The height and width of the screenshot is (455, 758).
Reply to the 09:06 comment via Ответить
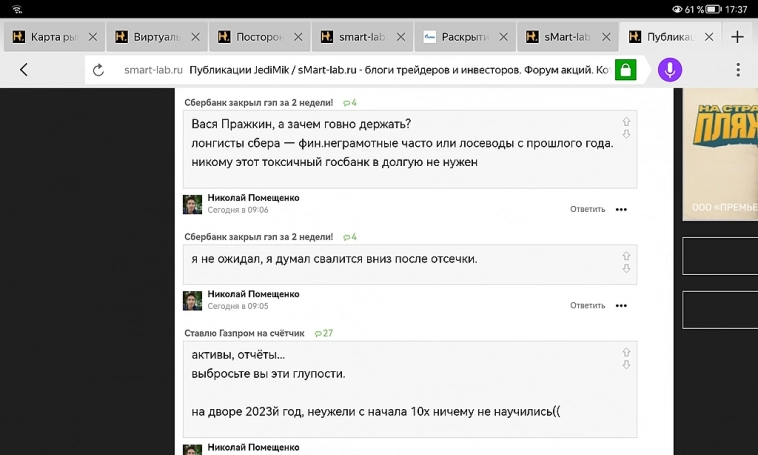pyautogui.click(x=587, y=210)
